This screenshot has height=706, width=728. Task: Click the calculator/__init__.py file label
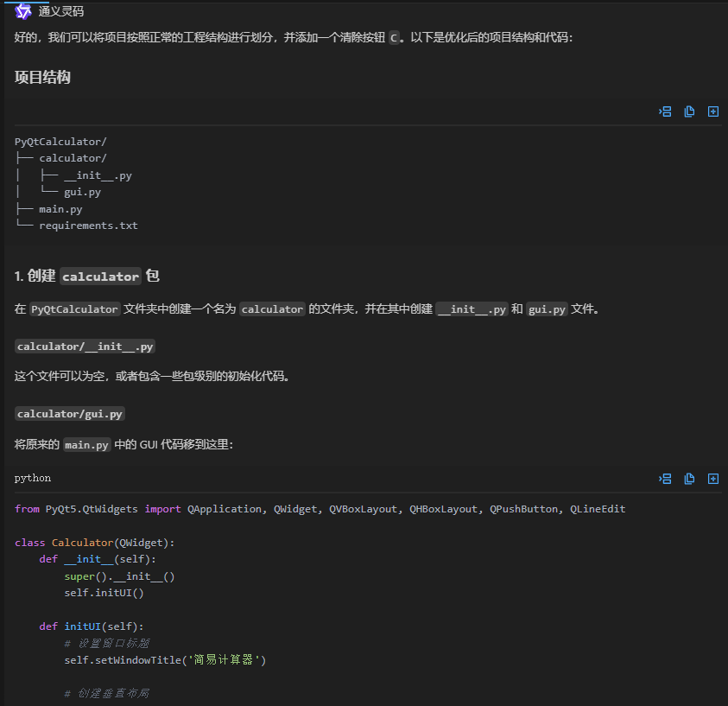tap(85, 347)
